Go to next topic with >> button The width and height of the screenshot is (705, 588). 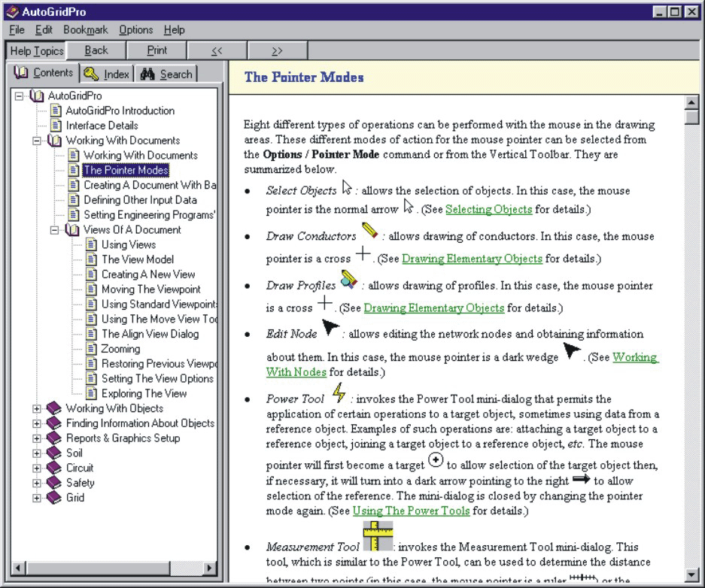click(278, 50)
